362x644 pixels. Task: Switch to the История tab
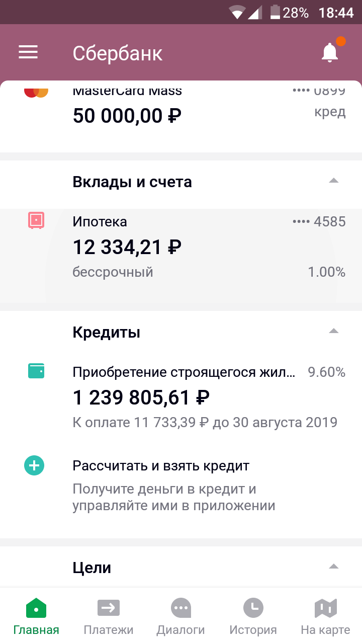(x=253, y=617)
